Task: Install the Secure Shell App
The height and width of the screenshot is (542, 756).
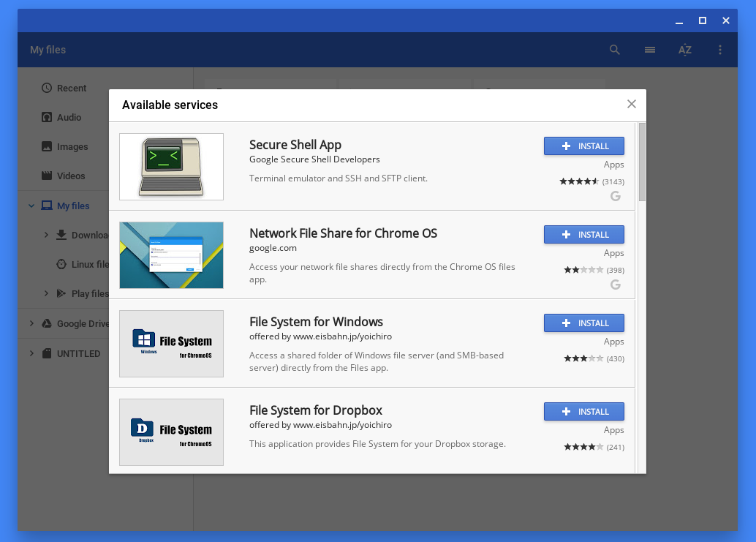Action: click(x=584, y=146)
